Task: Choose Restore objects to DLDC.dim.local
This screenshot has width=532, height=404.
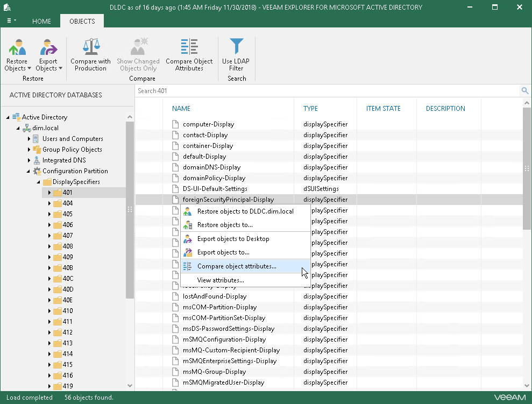Action: [246, 211]
